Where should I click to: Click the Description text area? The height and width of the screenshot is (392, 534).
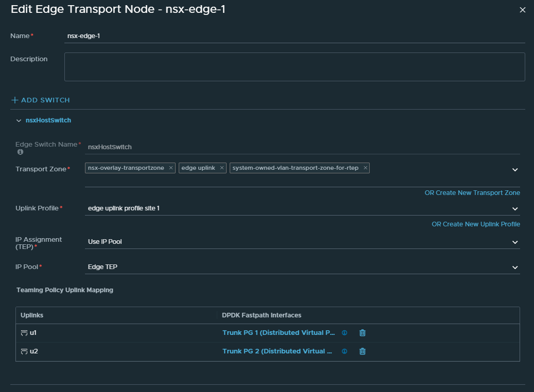[x=294, y=67]
